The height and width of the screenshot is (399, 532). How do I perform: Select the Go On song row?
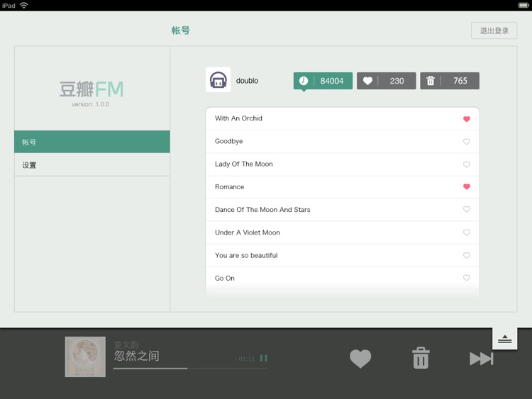(343, 278)
